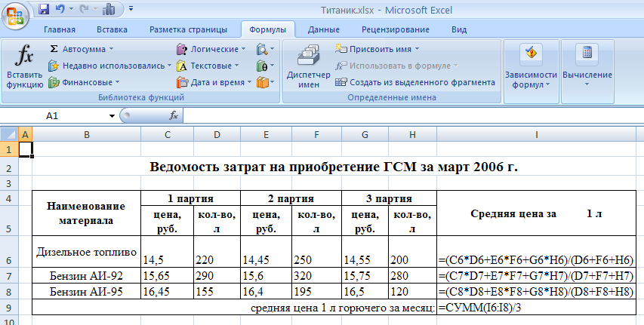Select column B header
Image resolution: width=644 pixels, height=325 pixels.
86,134
